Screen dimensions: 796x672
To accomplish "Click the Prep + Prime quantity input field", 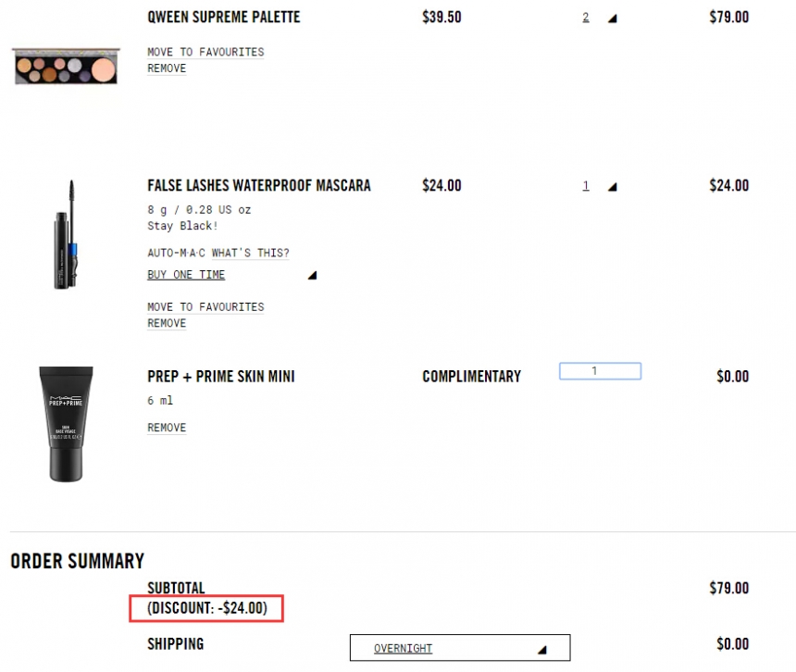I will 600,370.
